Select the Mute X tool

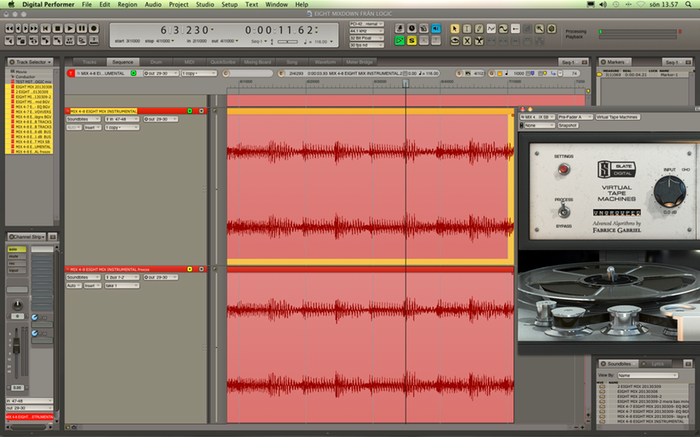coord(467,41)
